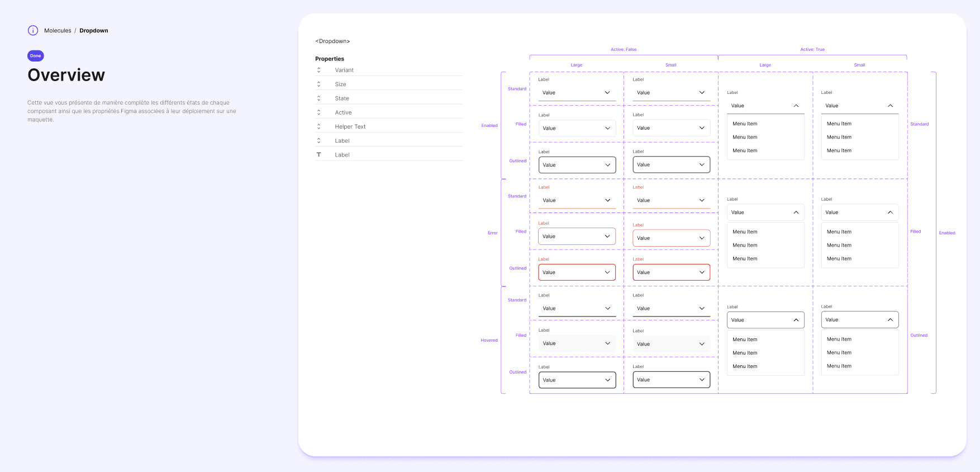Image resolution: width=980 pixels, height=472 pixels.
Task: Click chevron-down in Error Filled Small closed dropdown
Action: pyautogui.click(x=702, y=238)
